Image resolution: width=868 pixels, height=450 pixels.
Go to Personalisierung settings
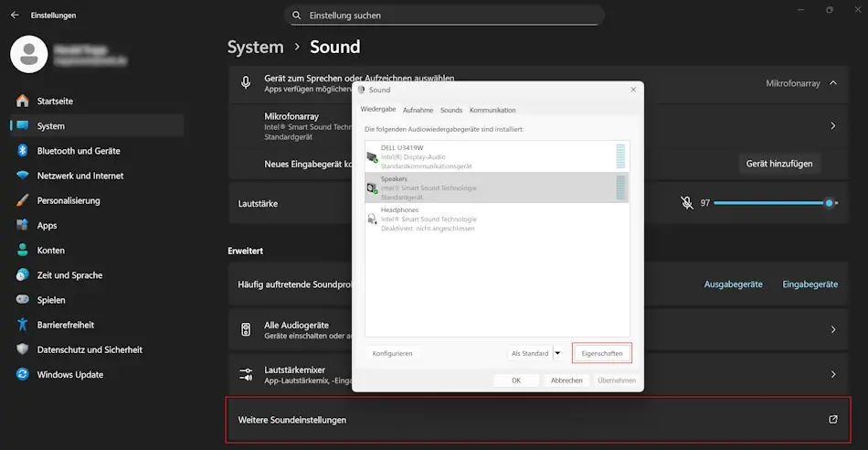69,200
